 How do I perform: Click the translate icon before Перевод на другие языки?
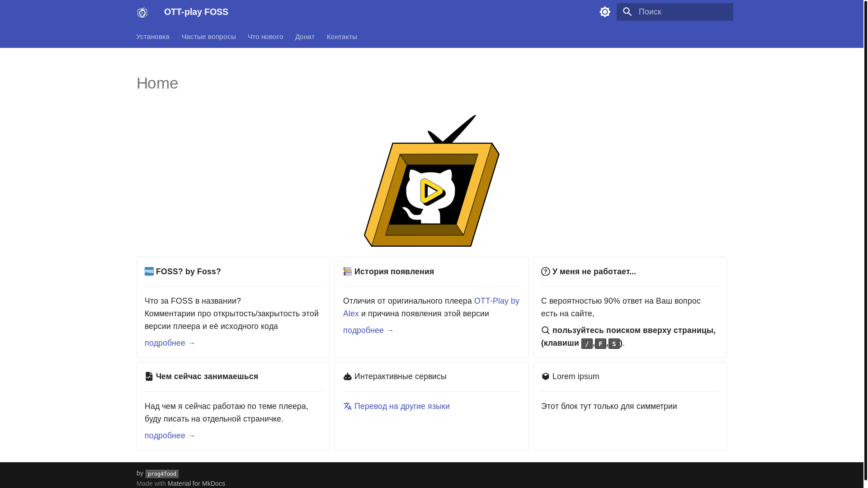coord(348,406)
